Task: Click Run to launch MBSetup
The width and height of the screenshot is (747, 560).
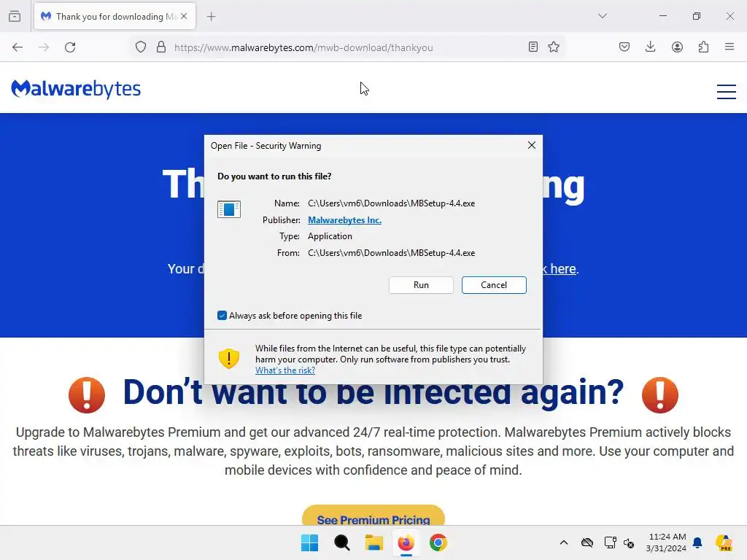Action: tap(421, 285)
